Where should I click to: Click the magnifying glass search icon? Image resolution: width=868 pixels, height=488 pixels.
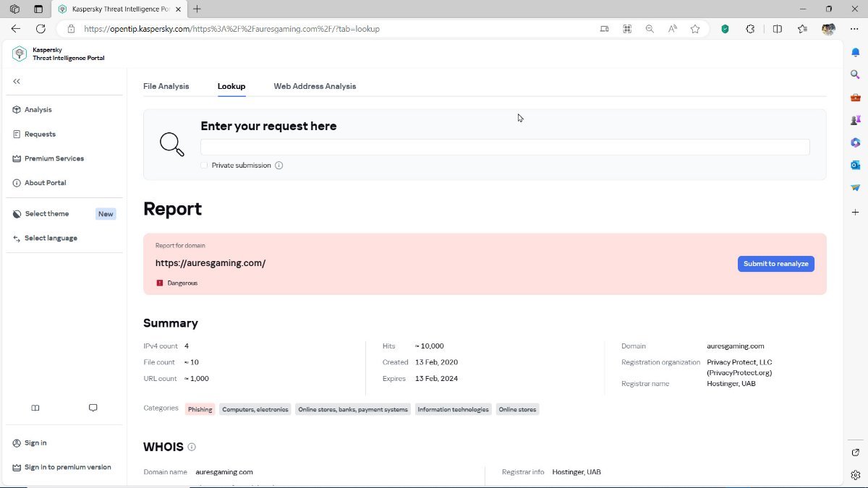pyautogui.click(x=172, y=144)
